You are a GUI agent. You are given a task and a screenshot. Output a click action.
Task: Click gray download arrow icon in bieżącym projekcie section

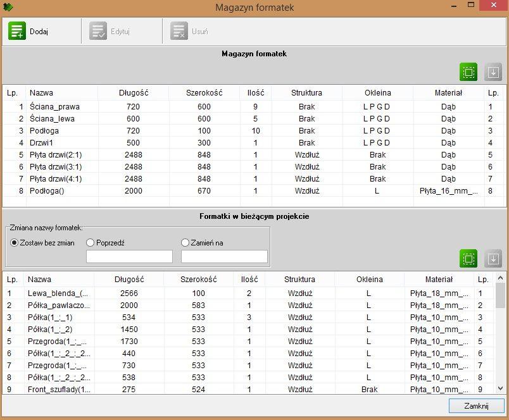[493, 259]
